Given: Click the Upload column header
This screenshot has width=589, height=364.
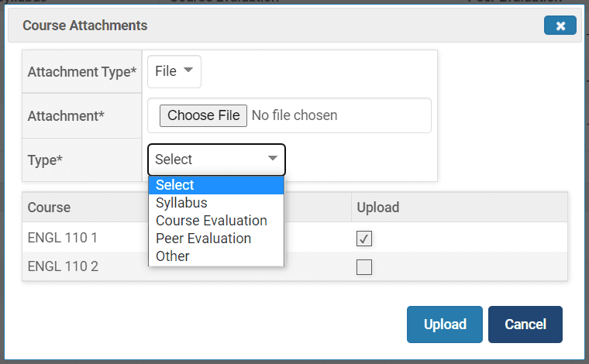Looking at the screenshot, I should point(377,208).
